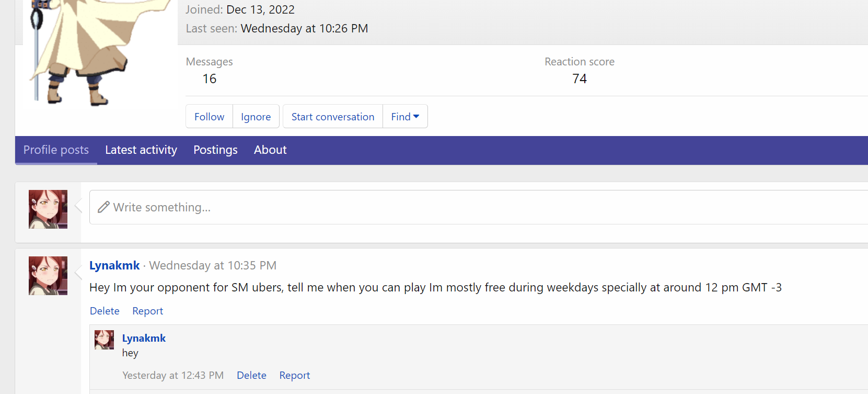The image size is (868, 394).
Task: Focus the 'Write something...' field
Action: tap(470, 207)
